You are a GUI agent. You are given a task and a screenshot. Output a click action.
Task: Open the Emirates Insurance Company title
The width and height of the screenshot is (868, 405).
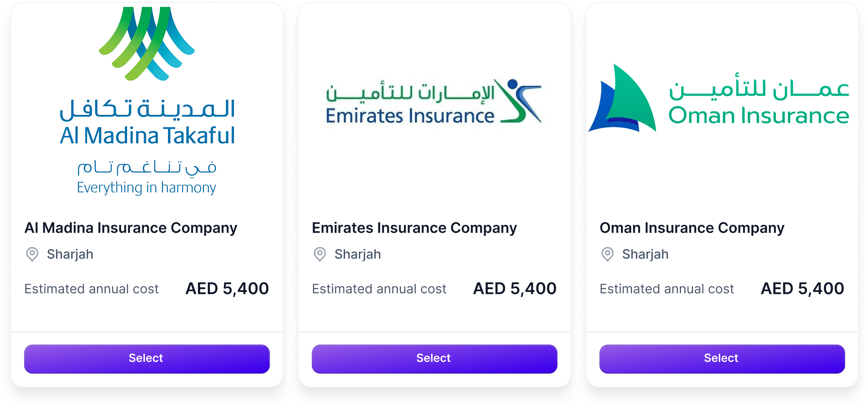[x=414, y=228]
